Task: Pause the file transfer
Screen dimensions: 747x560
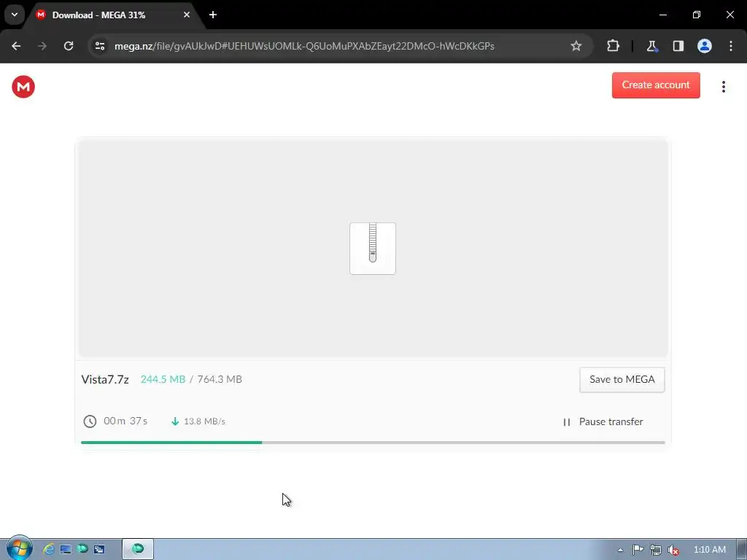Action: (603, 422)
